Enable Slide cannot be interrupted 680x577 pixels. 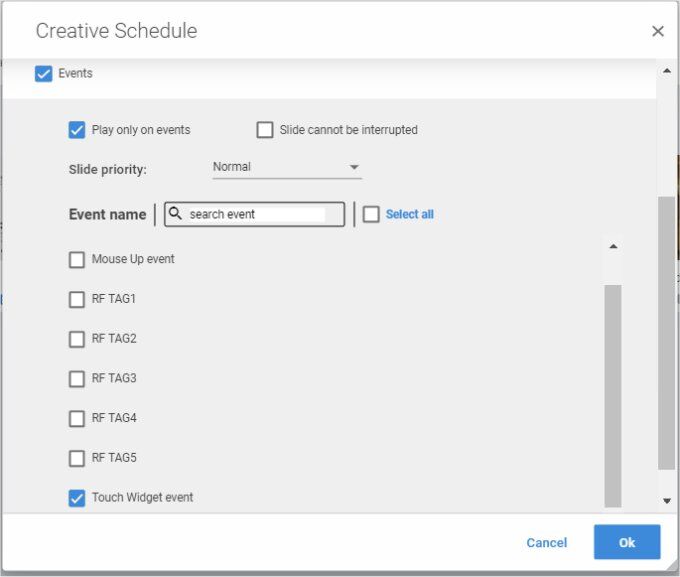click(265, 130)
